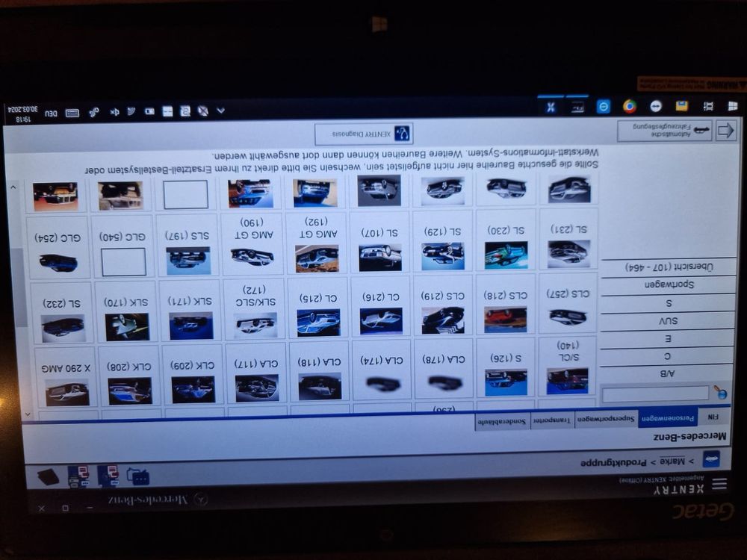Screen dimensions: 747x560
Task: Select the GLC (540) model tile
Action: [x=123, y=246]
